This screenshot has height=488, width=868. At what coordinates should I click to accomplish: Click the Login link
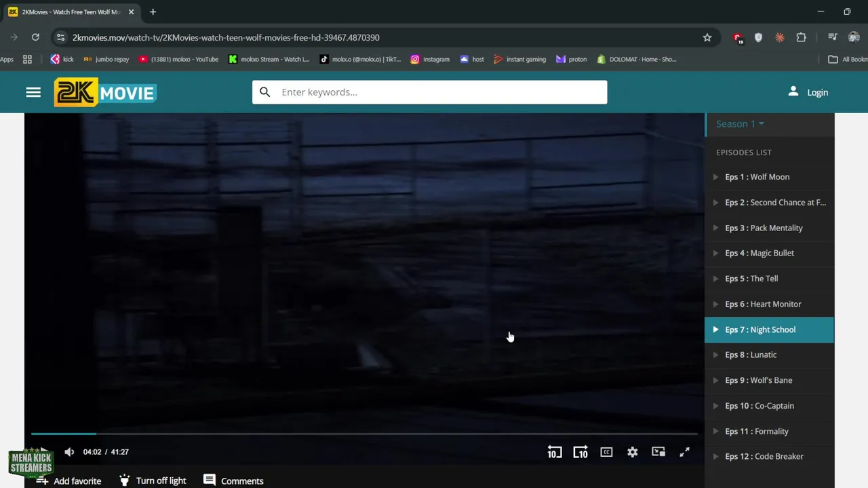[x=817, y=92]
